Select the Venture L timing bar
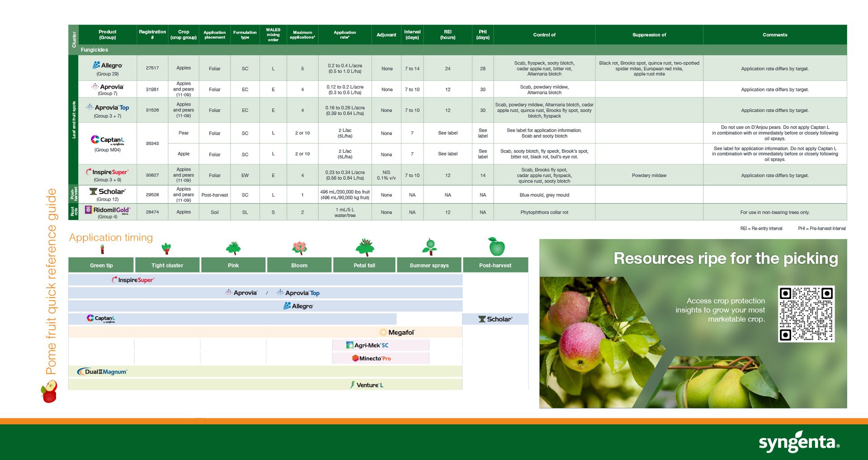 coord(367,384)
